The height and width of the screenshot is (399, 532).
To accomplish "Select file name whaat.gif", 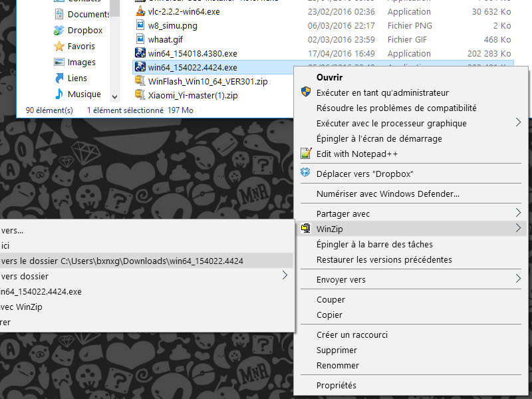I will 165,40.
